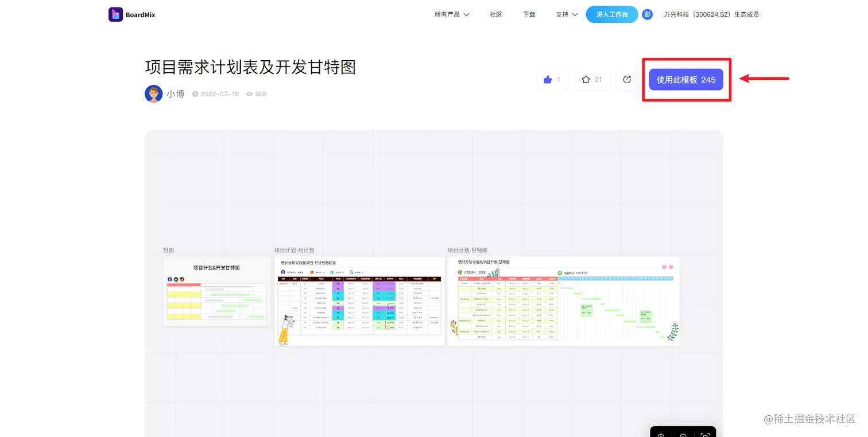Click the 项目计划-月计划 frame label
Image resolution: width=868 pixels, height=437 pixels.
pyautogui.click(x=294, y=251)
